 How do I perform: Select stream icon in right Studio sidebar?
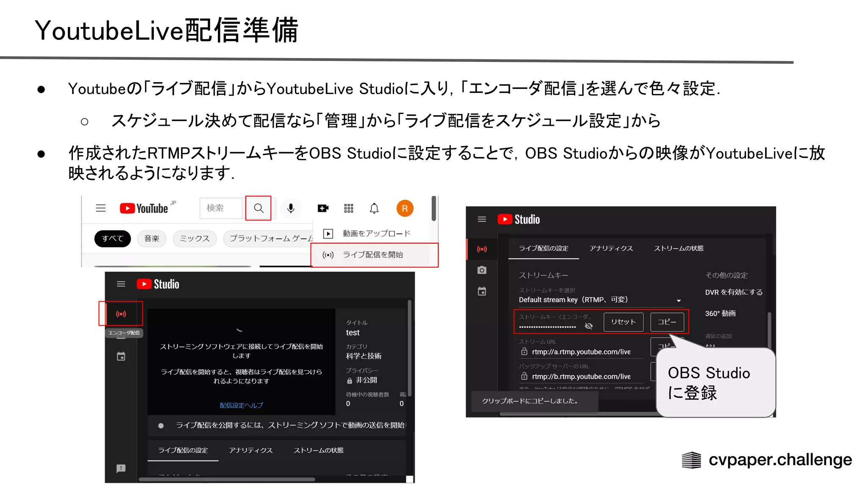click(482, 249)
